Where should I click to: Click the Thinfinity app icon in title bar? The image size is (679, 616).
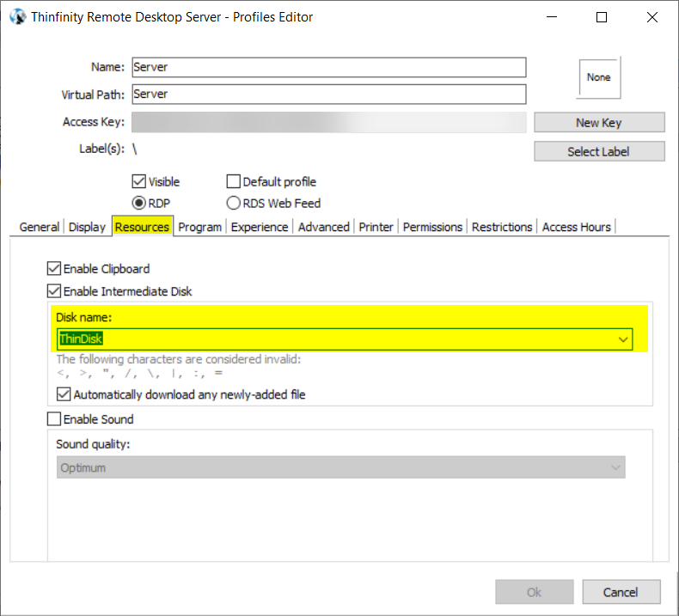coord(18,17)
